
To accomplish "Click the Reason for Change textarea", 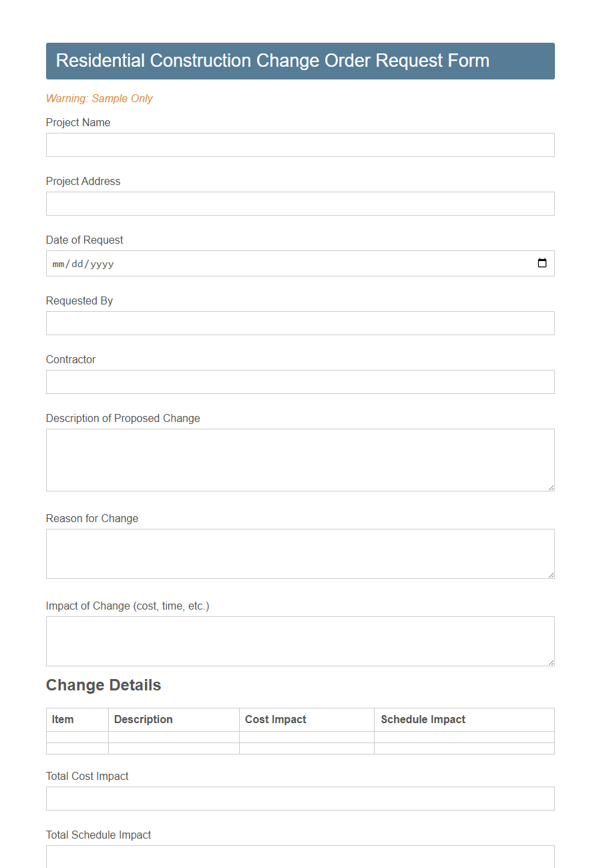I will [x=300, y=554].
